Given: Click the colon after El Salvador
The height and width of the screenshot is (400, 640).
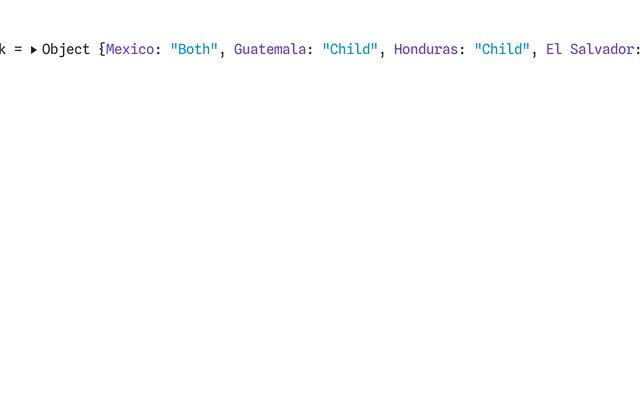Looking at the screenshot, I should point(638,50).
